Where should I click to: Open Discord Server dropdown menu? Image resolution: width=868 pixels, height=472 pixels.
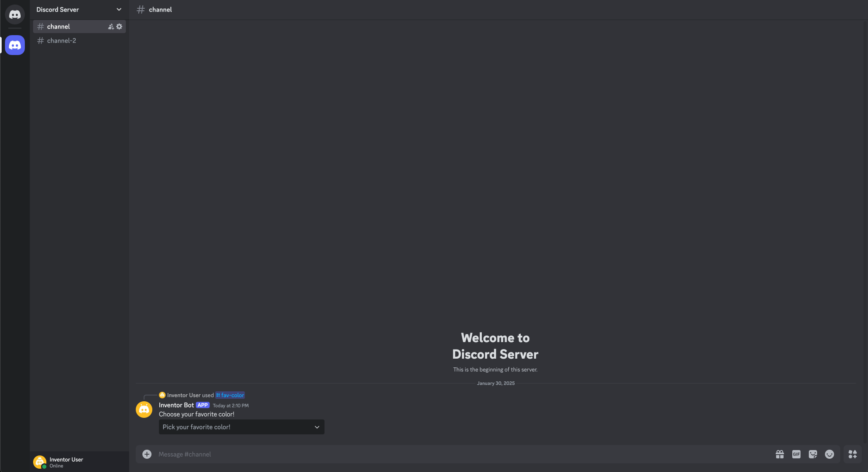point(119,10)
